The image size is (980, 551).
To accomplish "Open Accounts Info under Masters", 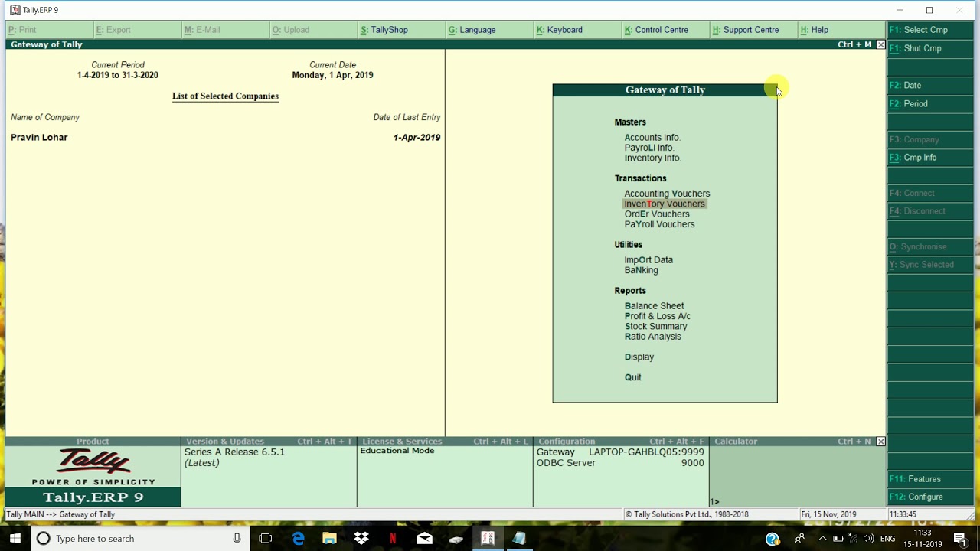I will [652, 138].
